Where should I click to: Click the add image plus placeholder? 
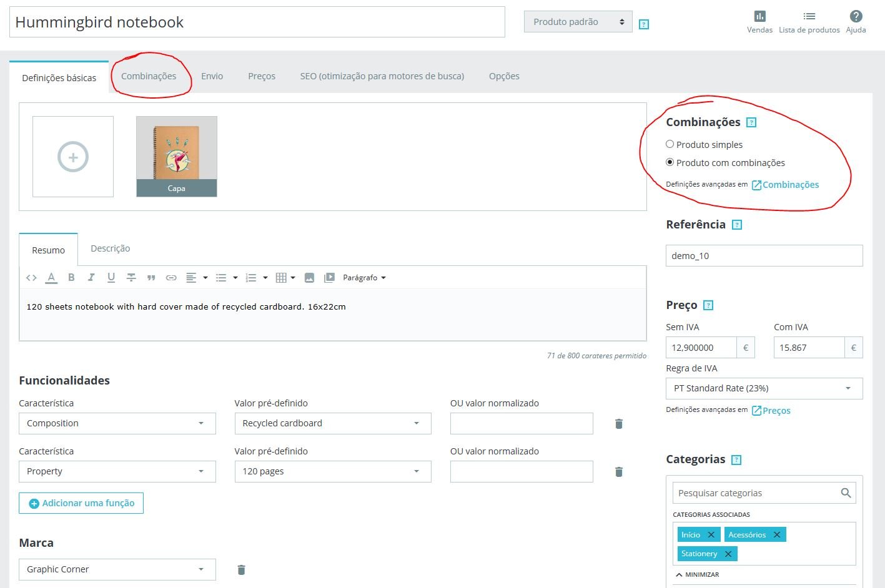pyautogui.click(x=73, y=157)
